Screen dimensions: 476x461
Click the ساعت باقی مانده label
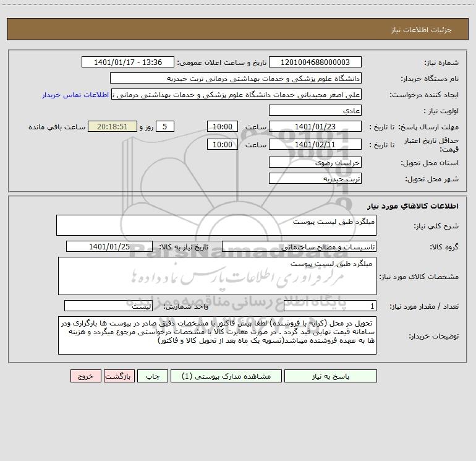click(x=57, y=127)
